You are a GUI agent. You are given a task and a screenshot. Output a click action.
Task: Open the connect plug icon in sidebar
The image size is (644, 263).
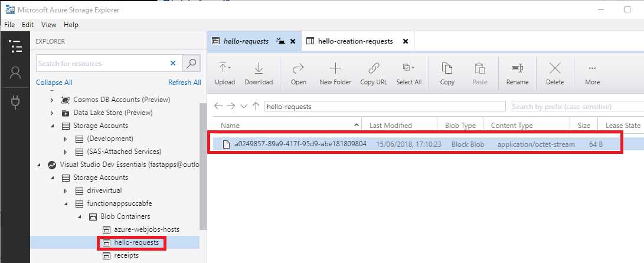[15, 102]
